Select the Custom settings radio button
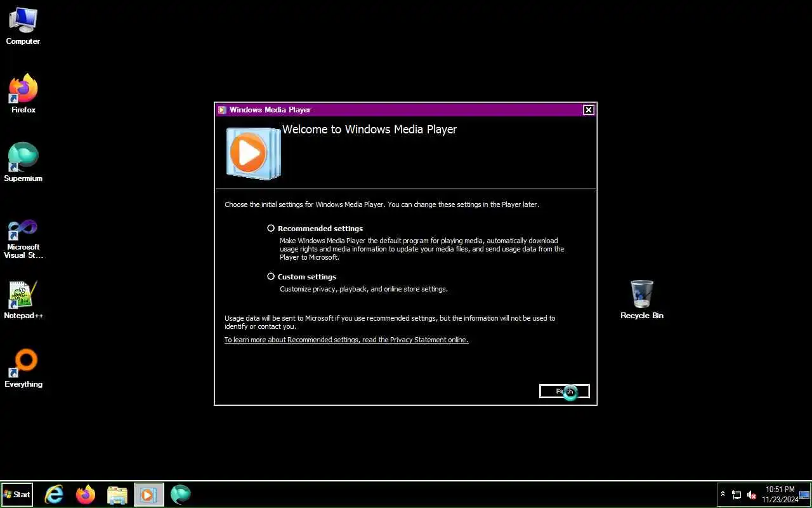The image size is (812, 508). [x=271, y=276]
